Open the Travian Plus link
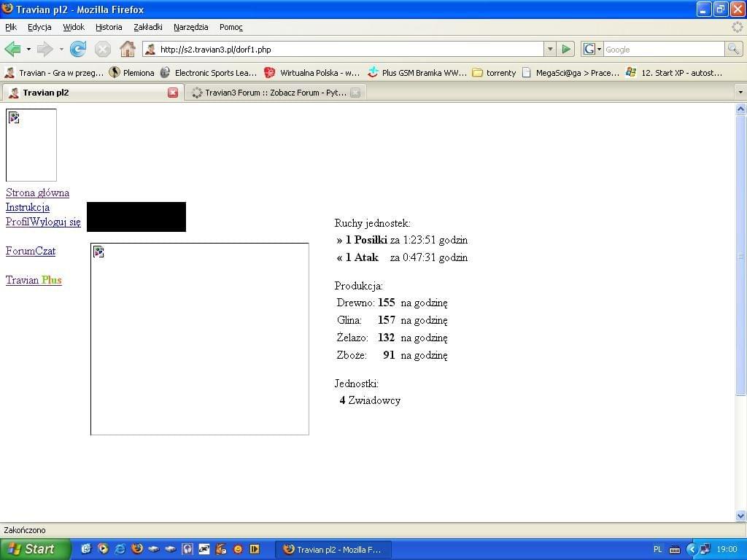 coord(34,280)
